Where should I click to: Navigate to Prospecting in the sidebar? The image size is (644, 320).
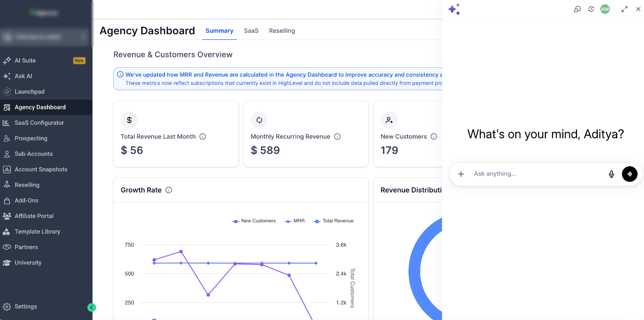tap(46, 138)
